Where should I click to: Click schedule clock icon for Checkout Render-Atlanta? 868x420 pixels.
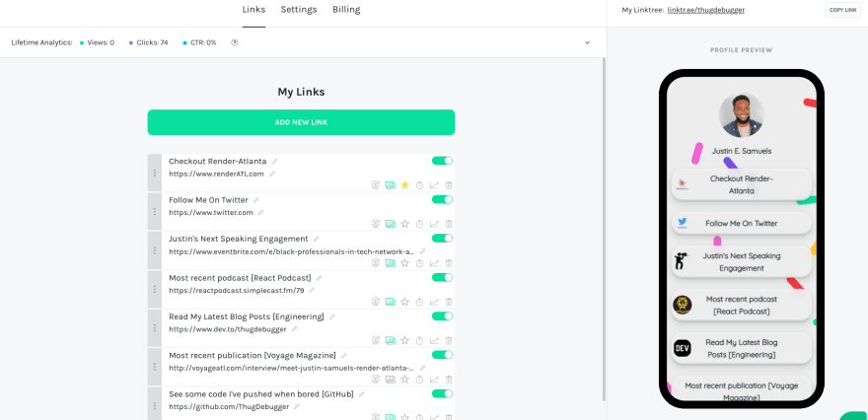(x=419, y=184)
